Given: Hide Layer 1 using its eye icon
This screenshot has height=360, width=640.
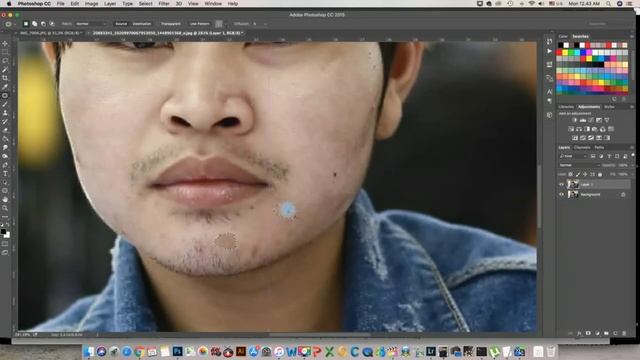Looking at the screenshot, I should pyautogui.click(x=561, y=184).
